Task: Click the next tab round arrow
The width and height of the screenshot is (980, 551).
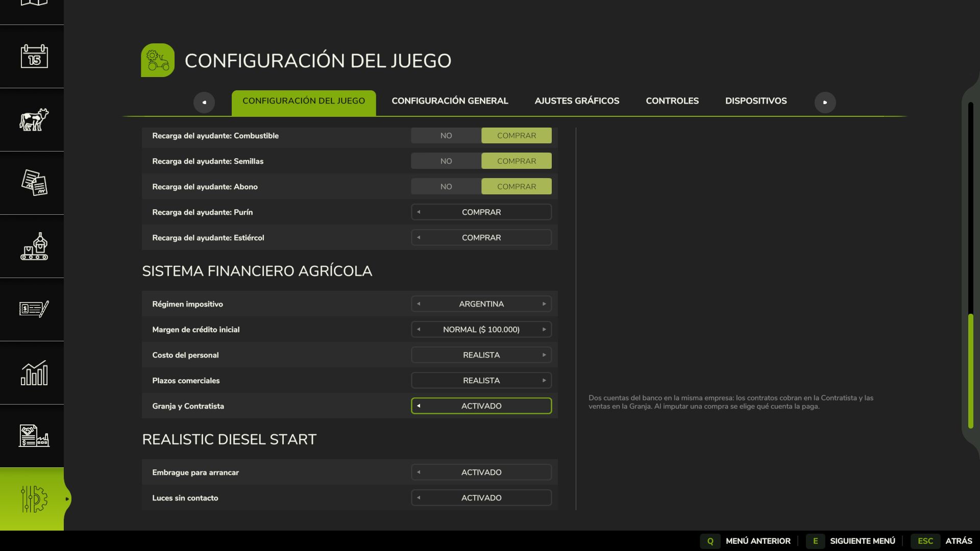Action: coord(825,102)
